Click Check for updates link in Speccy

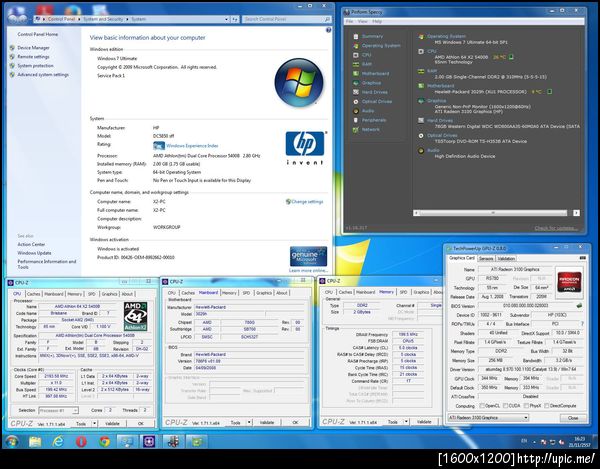(556, 228)
